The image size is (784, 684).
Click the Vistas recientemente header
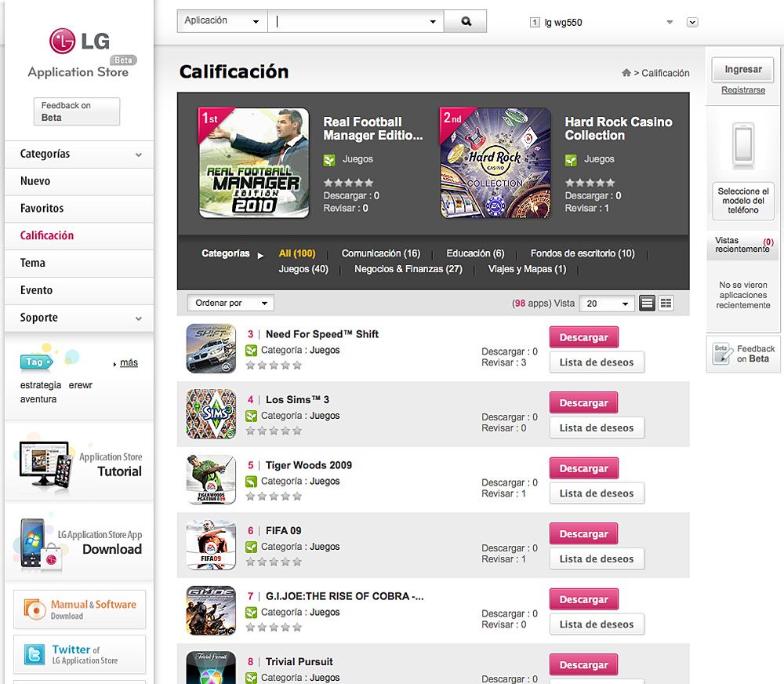(743, 245)
